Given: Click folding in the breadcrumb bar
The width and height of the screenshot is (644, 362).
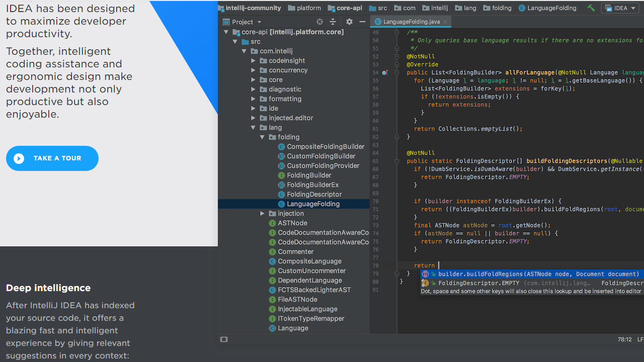Looking at the screenshot, I should [502, 8].
